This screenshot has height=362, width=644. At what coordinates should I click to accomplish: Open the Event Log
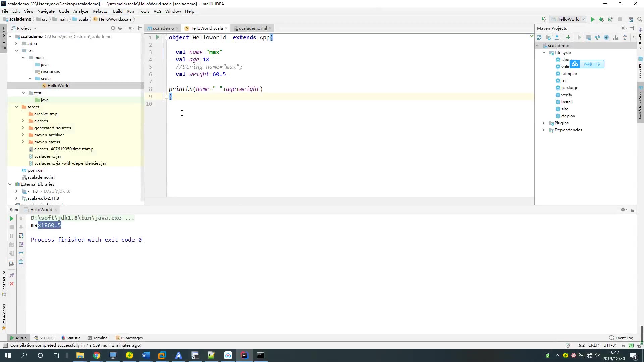coord(621,338)
